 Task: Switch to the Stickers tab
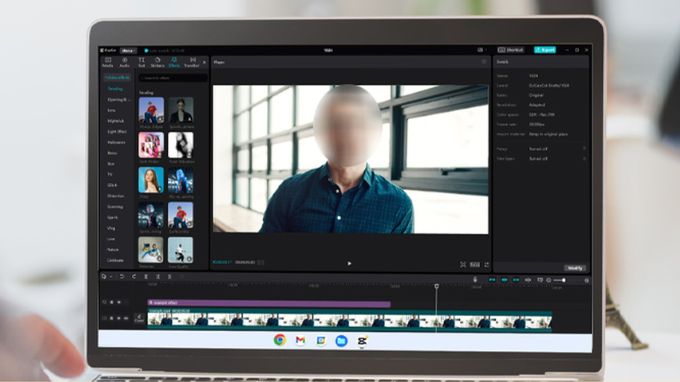coord(157,62)
